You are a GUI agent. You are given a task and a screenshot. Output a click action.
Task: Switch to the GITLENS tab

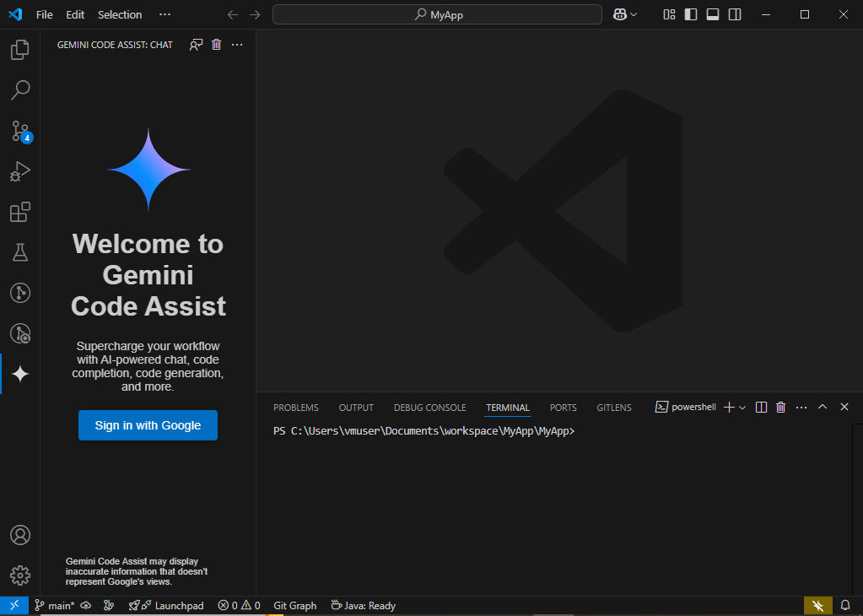614,408
